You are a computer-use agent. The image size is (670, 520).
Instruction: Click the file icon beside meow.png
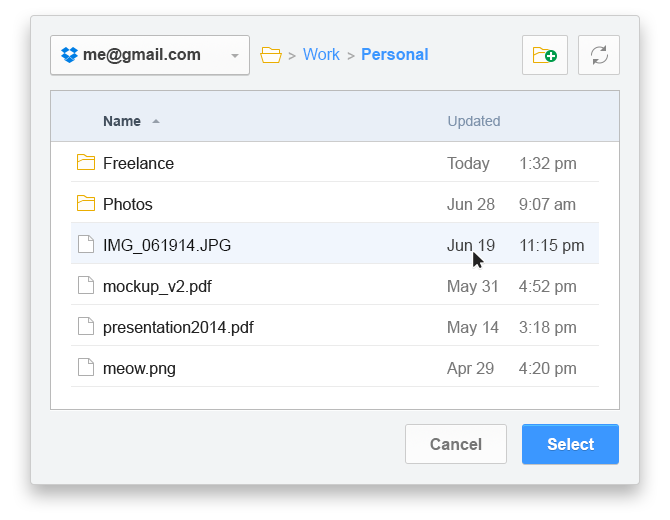click(86, 367)
